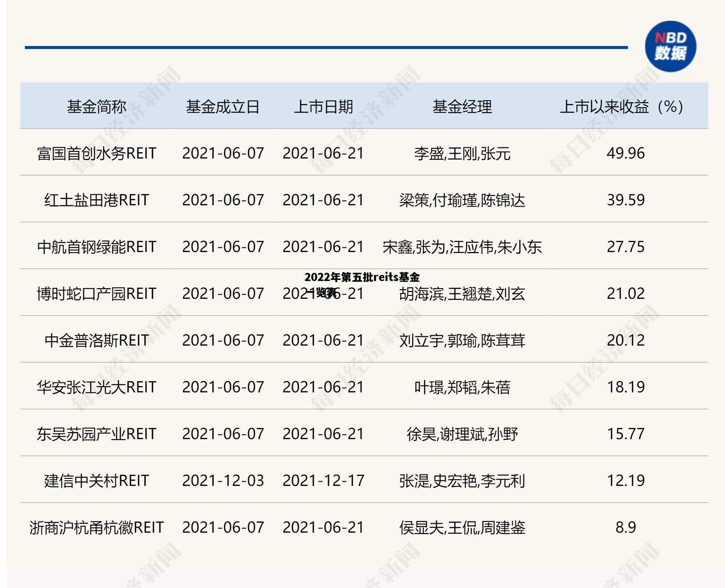This screenshot has width=725, height=588.
Task: Select the 华安张江光大REIT fund name
Action: (x=97, y=387)
